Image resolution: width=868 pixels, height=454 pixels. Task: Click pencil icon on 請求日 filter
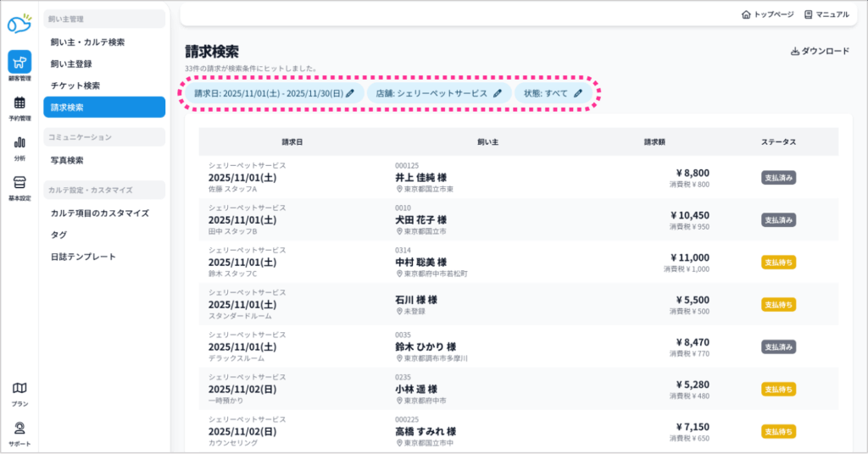click(350, 93)
